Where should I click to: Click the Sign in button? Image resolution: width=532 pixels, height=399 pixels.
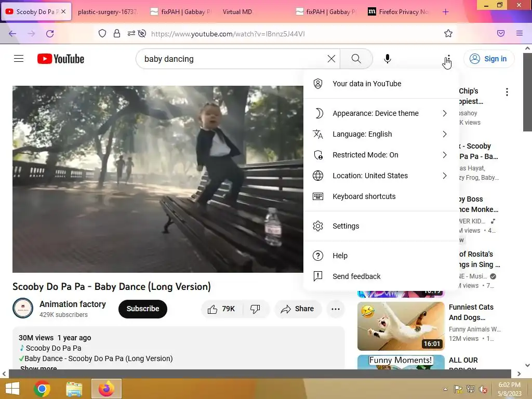click(x=488, y=59)
